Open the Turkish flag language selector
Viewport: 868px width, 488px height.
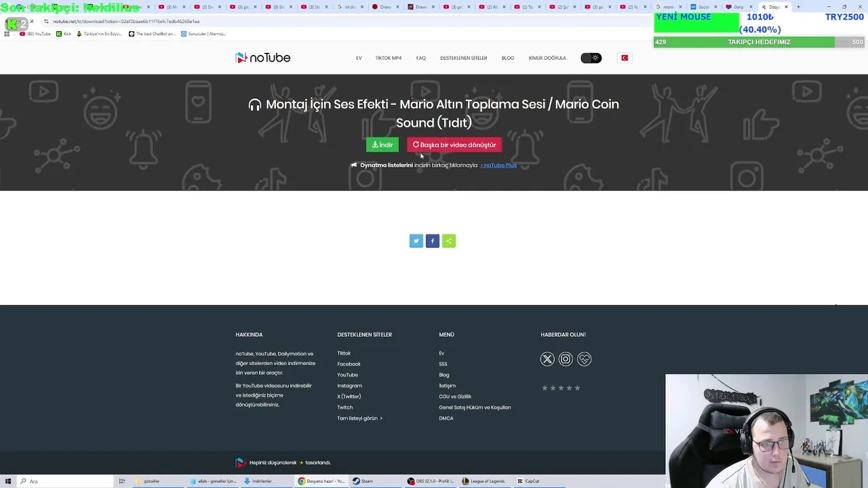pos(625,58)
